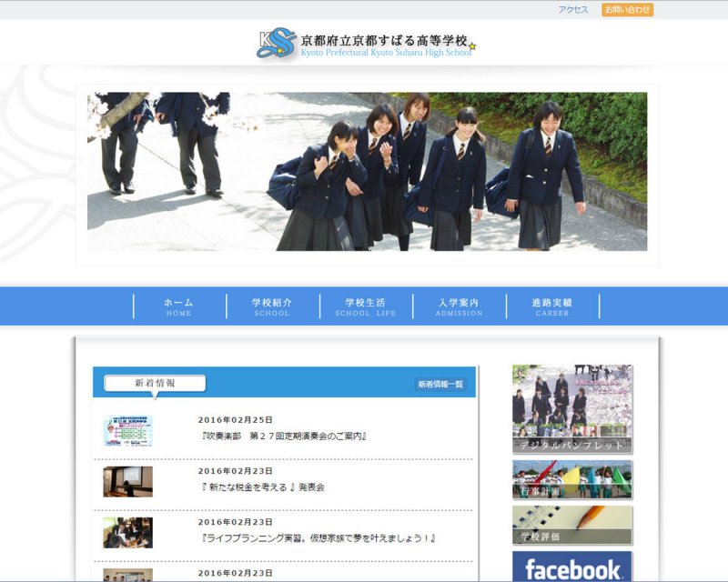The width and height of the screenshot is (728, 582).
Task: Open the 吹奏楽部 concert flyer thumbnail
Action: pyautogui.click(x=127, y=430)
